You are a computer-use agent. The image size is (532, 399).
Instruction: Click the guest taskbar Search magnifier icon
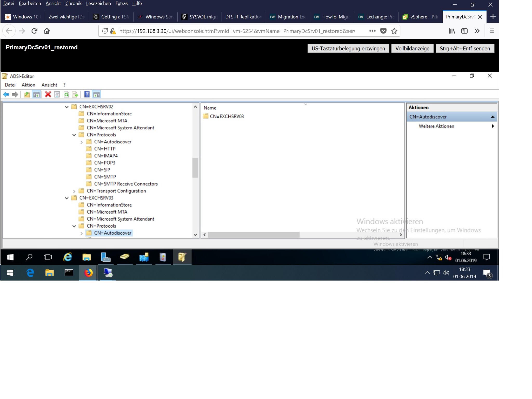(x=29, y=257)
